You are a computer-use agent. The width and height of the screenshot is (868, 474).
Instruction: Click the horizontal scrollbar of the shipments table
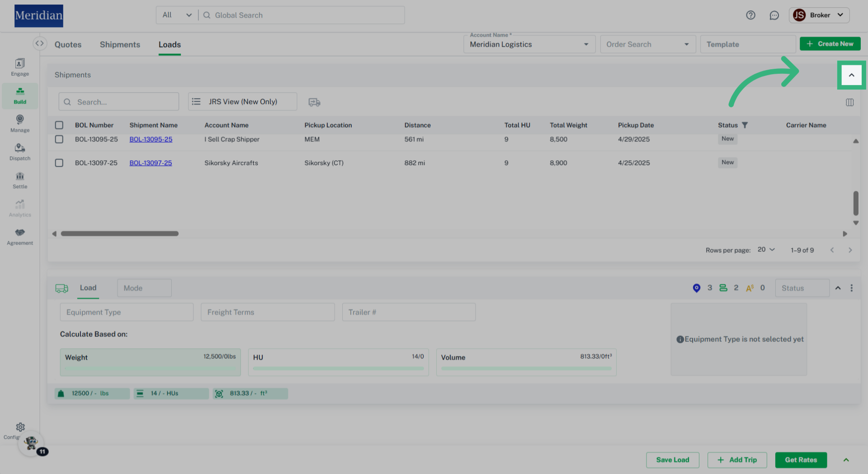coord(120,234)
